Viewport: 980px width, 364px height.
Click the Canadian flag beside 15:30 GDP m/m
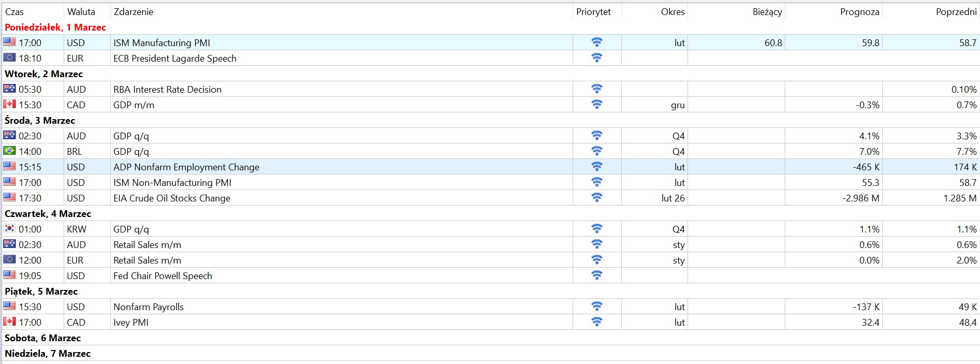(x=9, y=104)
